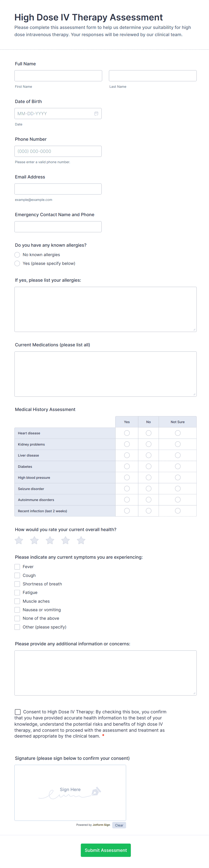Rate overall health with the third star

point(50,541)
